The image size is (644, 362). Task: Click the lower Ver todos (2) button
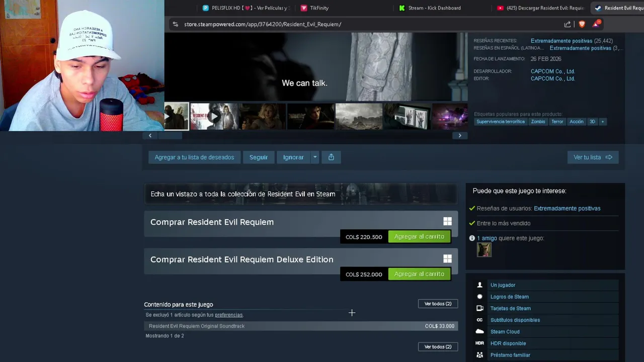[x=438, y=347]
